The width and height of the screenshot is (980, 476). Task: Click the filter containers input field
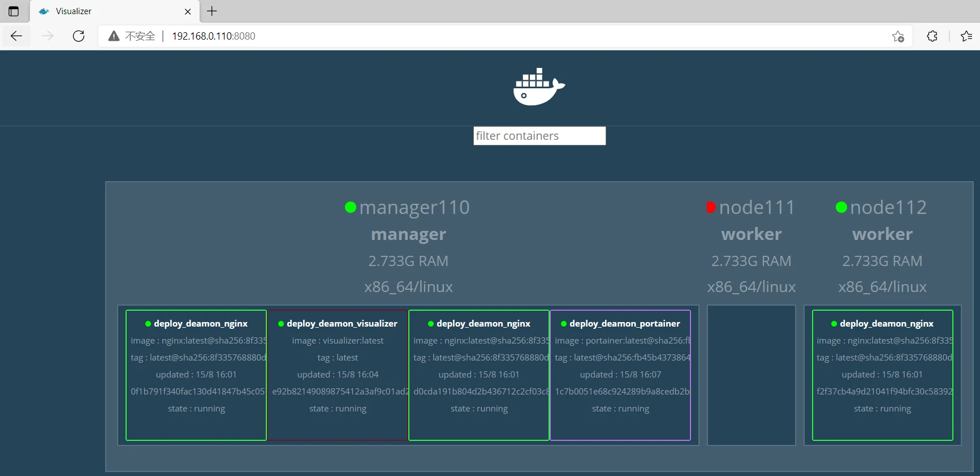[x=539, y=136]
